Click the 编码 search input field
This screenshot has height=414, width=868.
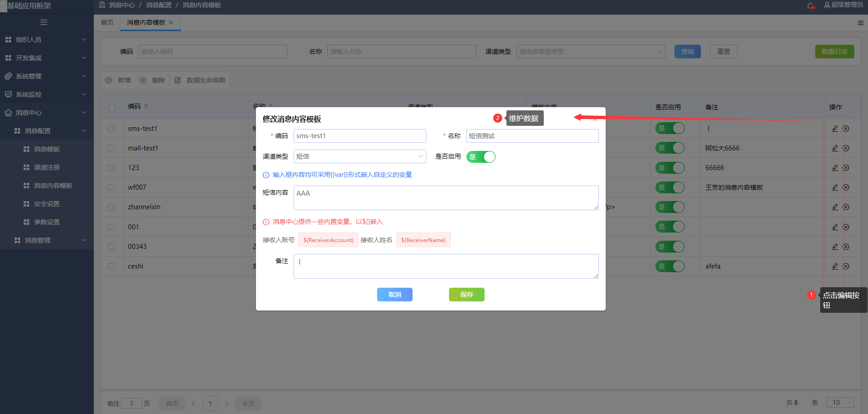coord(213,52)
